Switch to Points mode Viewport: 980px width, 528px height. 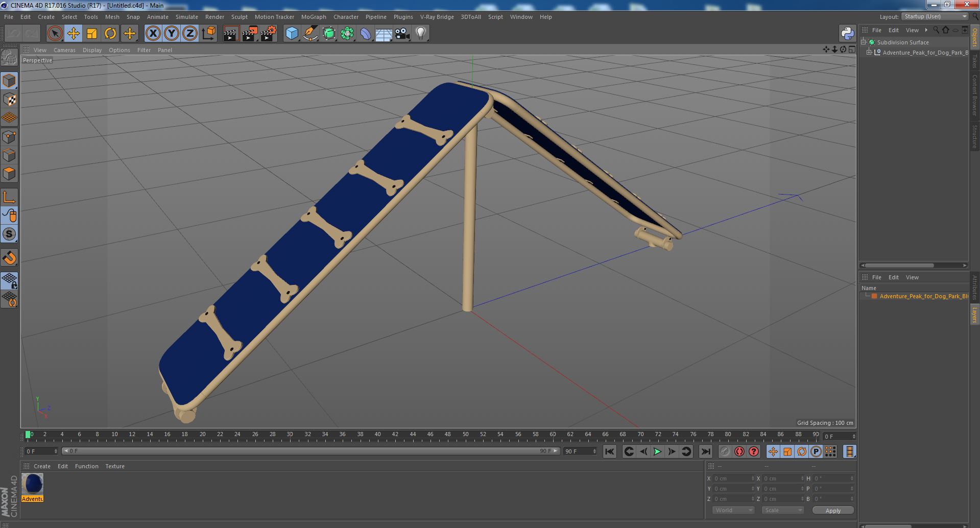click(x=9, y=137)
